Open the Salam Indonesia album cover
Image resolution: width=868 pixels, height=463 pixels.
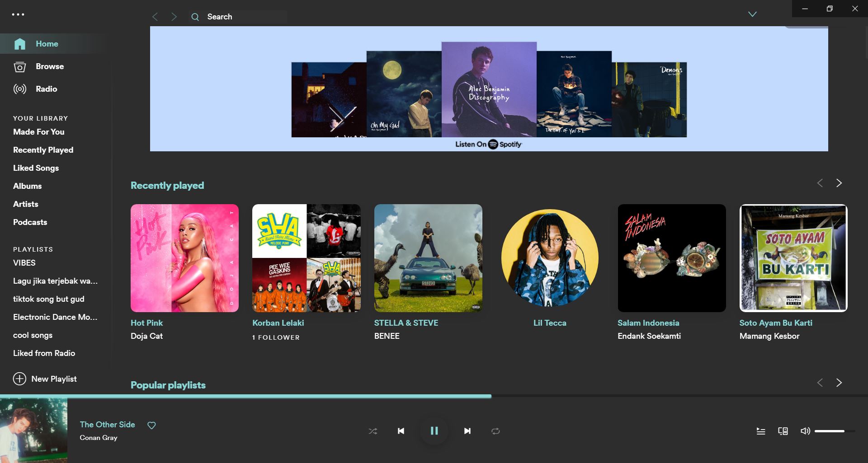tap(672, 258)
